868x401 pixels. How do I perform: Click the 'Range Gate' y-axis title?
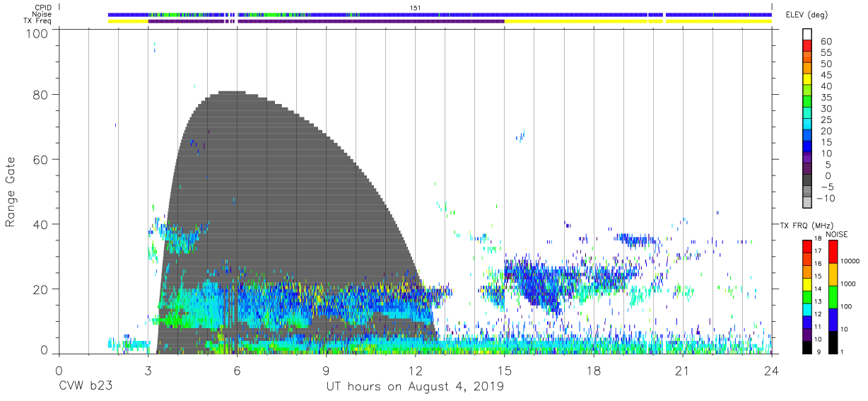(11, 192)
